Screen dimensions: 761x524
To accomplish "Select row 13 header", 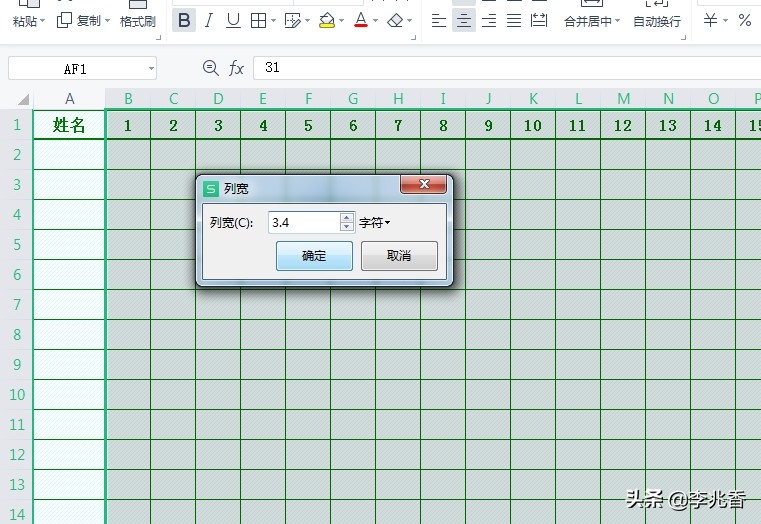I will [17, 484].
